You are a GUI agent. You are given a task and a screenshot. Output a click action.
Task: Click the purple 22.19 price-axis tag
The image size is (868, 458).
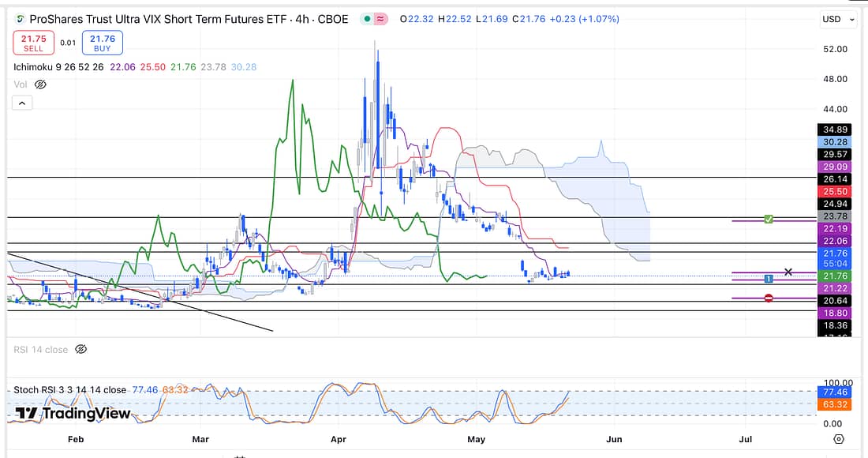coord(836,229)
